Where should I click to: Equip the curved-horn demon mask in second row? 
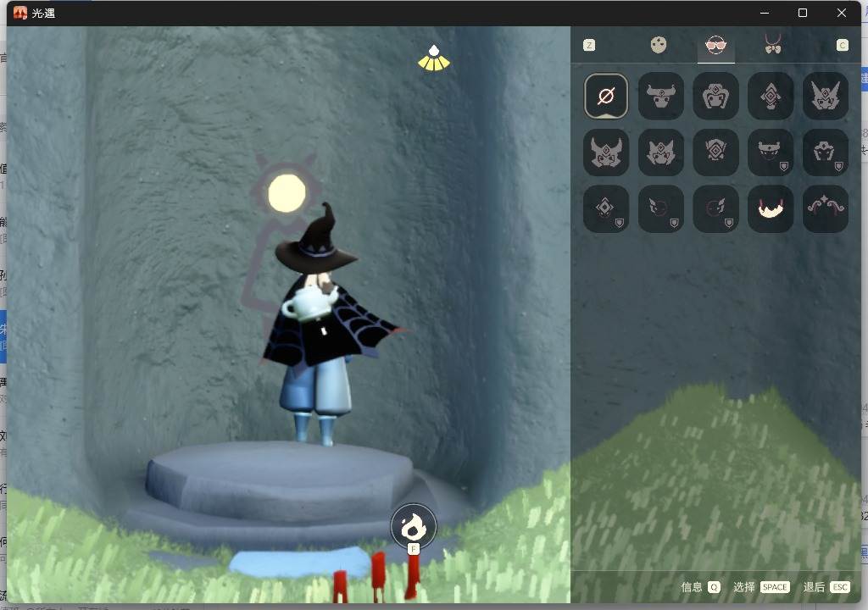tap(605, 152)
